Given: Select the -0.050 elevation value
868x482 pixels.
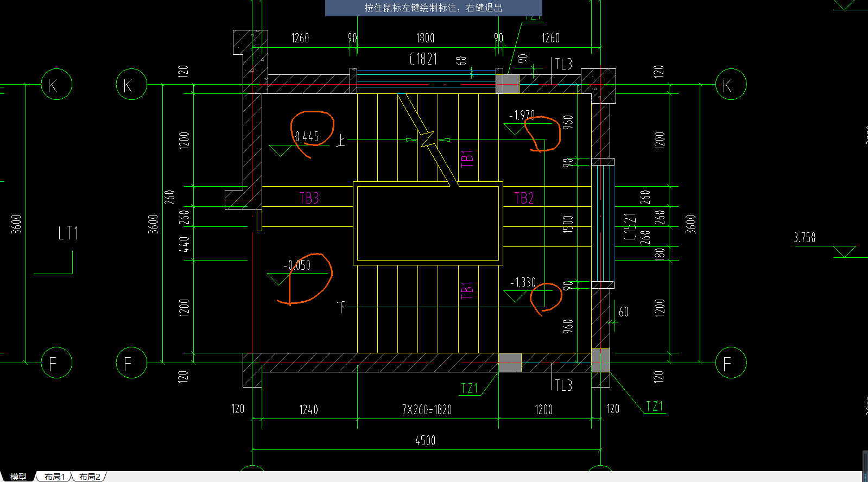Looking at the screenshot, I should coord(297,265).
